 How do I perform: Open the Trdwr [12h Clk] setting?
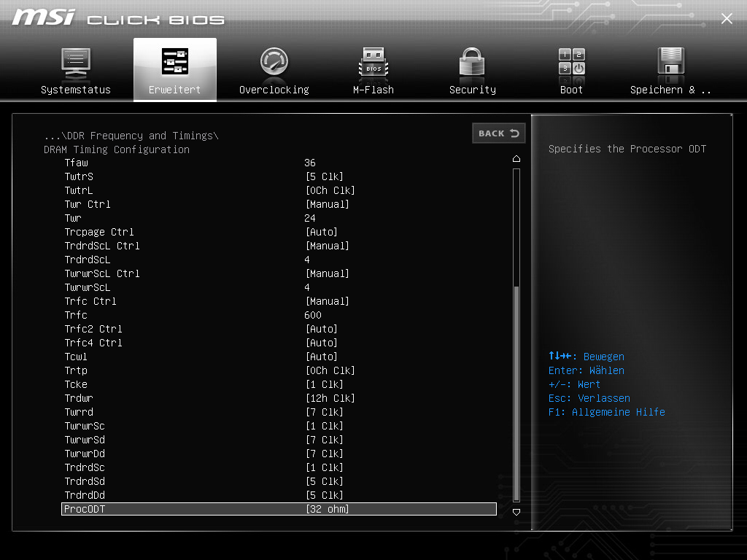330,398
